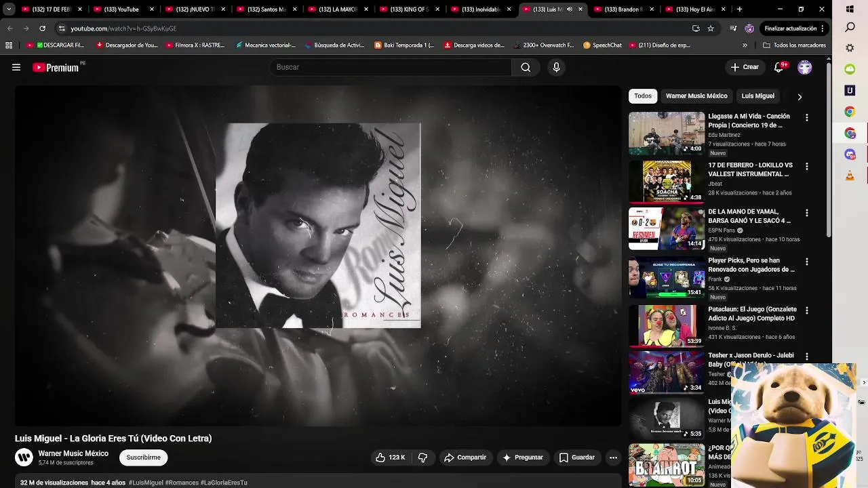Open the BRAINROT video thumbnail

point(667,465)
